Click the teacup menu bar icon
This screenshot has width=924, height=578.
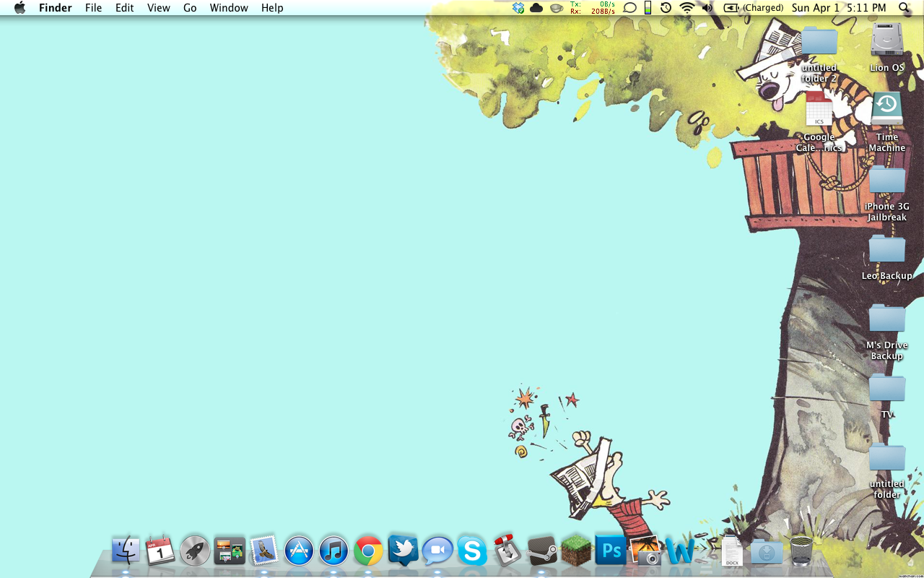pos(556,8)
